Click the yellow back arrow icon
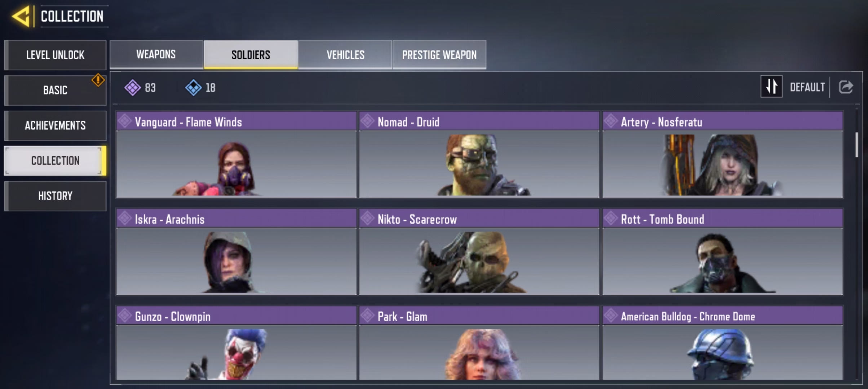Image resolution: width=868 pixels, height=389 pixels. (21, 16)
